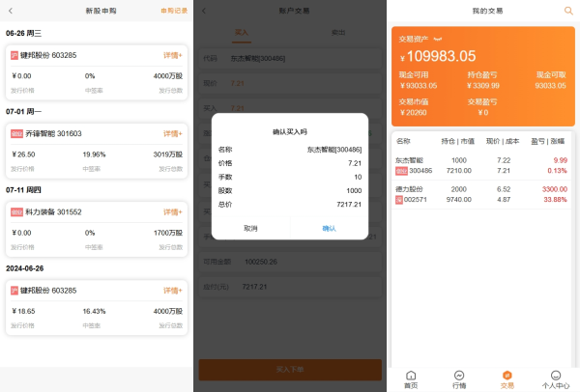Screen dimensions: 580x392
Task: Click the 创业 badge beside 科力装备
Action: click(x=17, y=212)
